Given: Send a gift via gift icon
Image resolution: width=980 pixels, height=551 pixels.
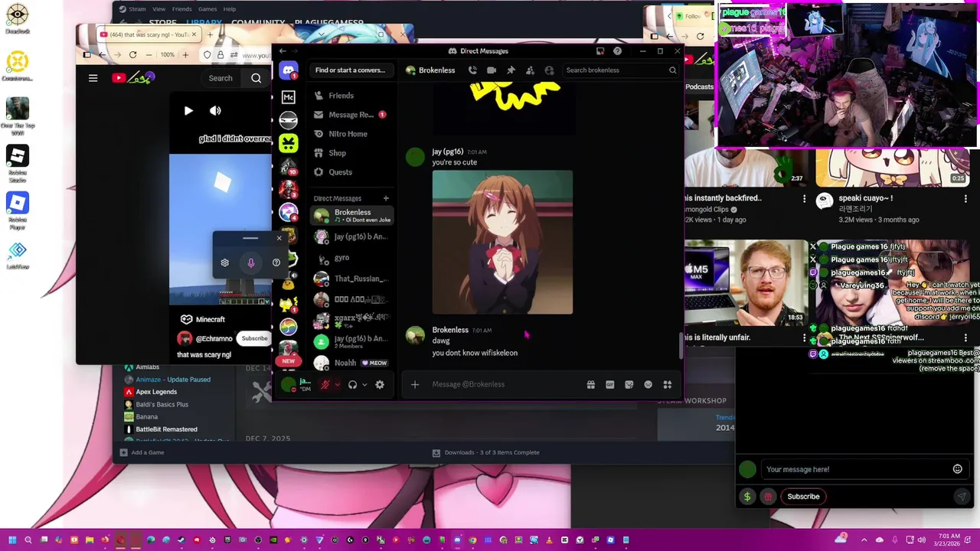Looking at the screenshot, I should [591, 384].
